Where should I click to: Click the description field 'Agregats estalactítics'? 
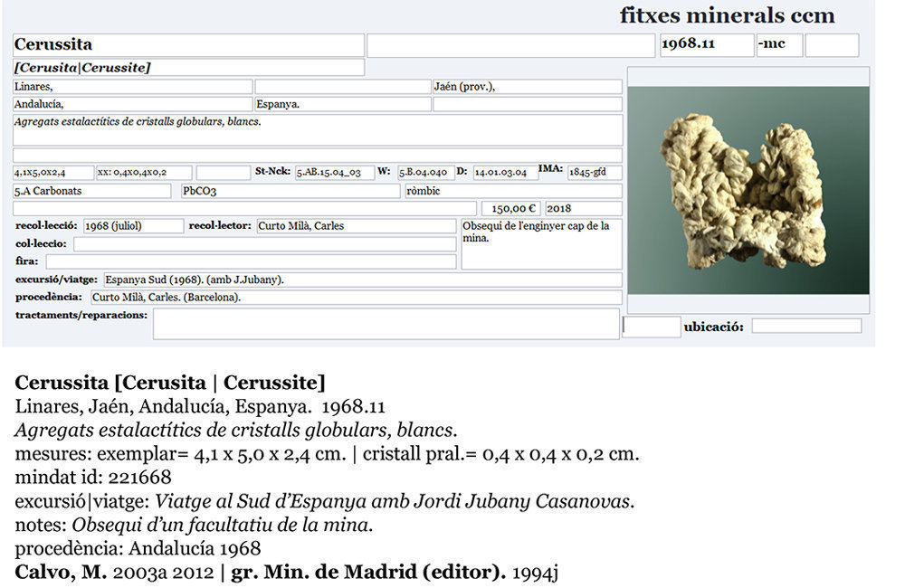tap(318, 130)
